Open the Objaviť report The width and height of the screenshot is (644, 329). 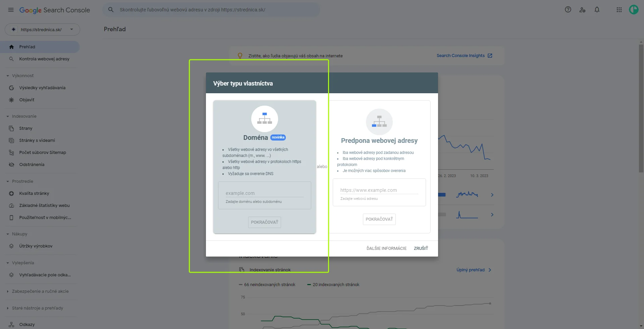pos(40,100)
